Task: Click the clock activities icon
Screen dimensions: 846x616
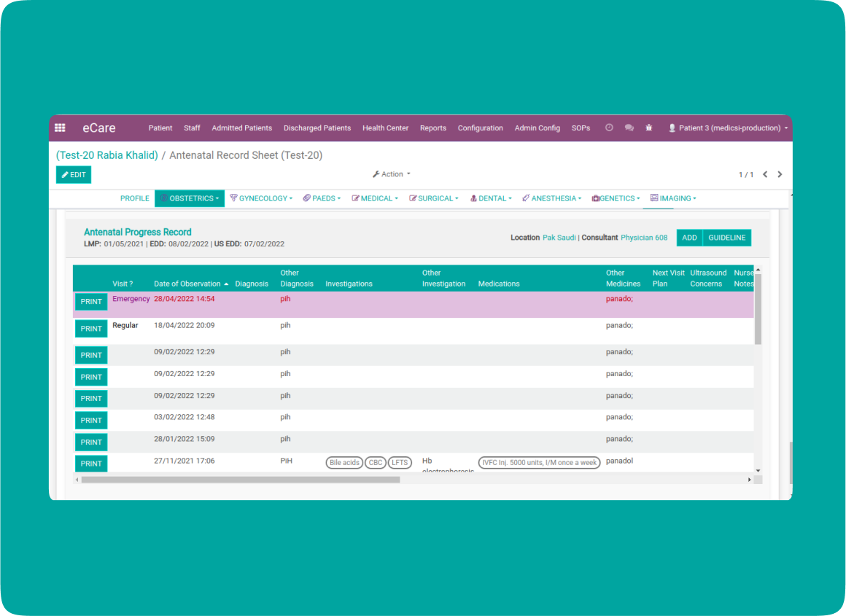Action: tap(609, 128)
